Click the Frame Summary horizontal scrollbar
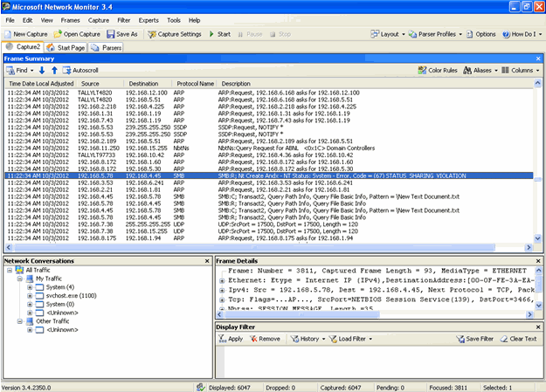This screenshot has width=546, height=392. tap(268, 248)
